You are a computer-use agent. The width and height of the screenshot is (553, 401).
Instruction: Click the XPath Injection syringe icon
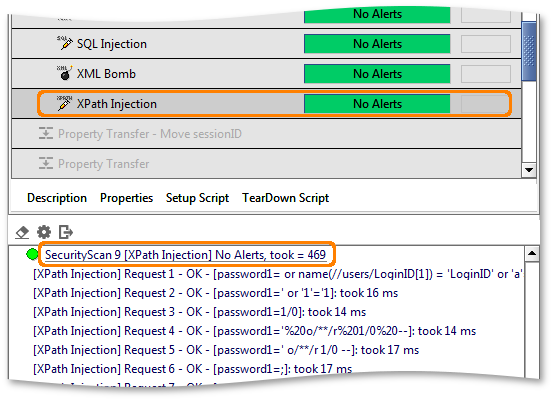pyautogui.click(x=65, y=103)
